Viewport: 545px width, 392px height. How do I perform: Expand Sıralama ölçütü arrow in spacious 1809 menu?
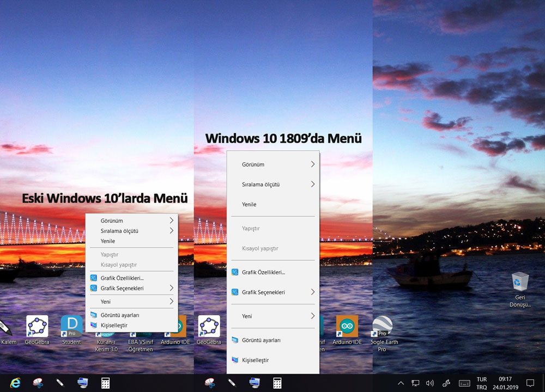(313, 184)
